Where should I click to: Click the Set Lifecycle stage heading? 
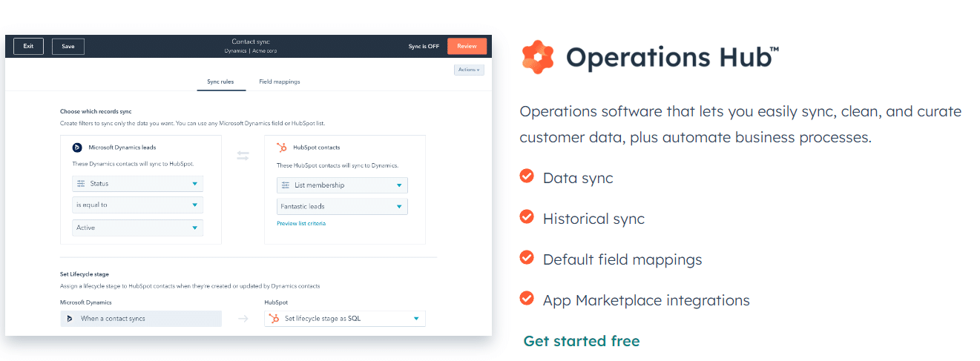(85, 274)
